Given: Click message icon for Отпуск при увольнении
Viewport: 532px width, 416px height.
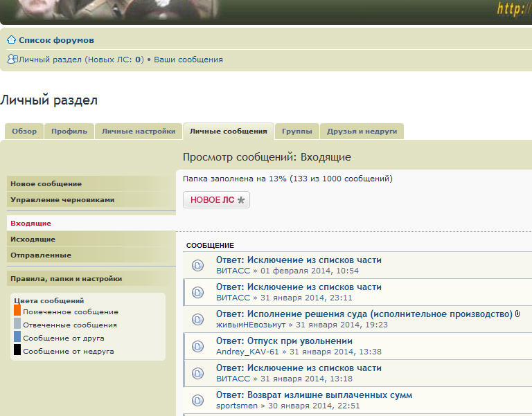Looking at the screenshot, I should click(x=197, y=346).
